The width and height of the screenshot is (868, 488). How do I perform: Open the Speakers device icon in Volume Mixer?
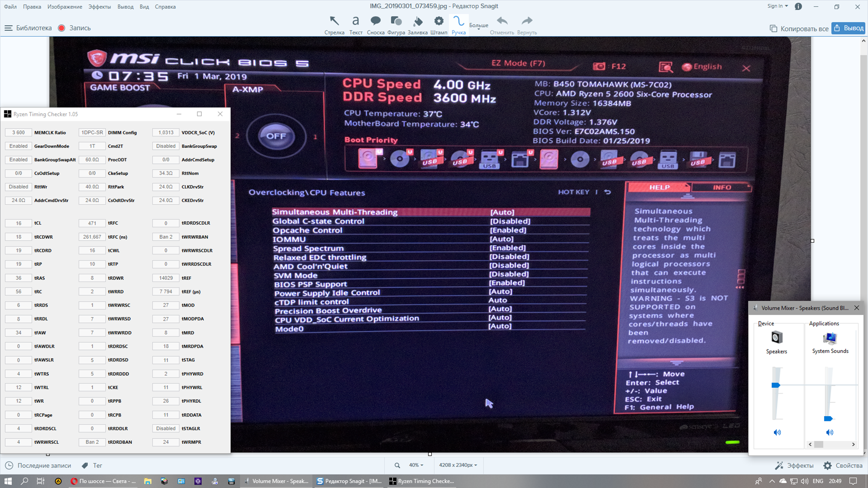tap(777, 338)
